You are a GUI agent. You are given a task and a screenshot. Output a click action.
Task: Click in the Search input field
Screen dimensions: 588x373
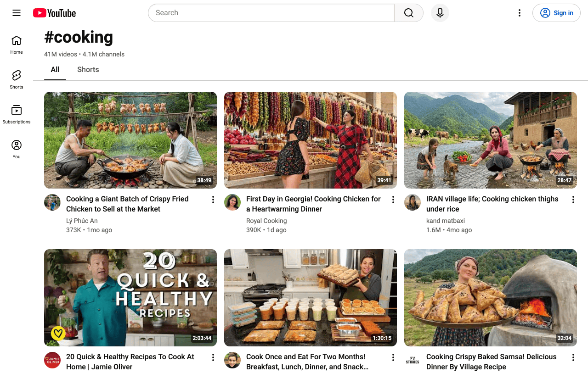click(271, 13)
